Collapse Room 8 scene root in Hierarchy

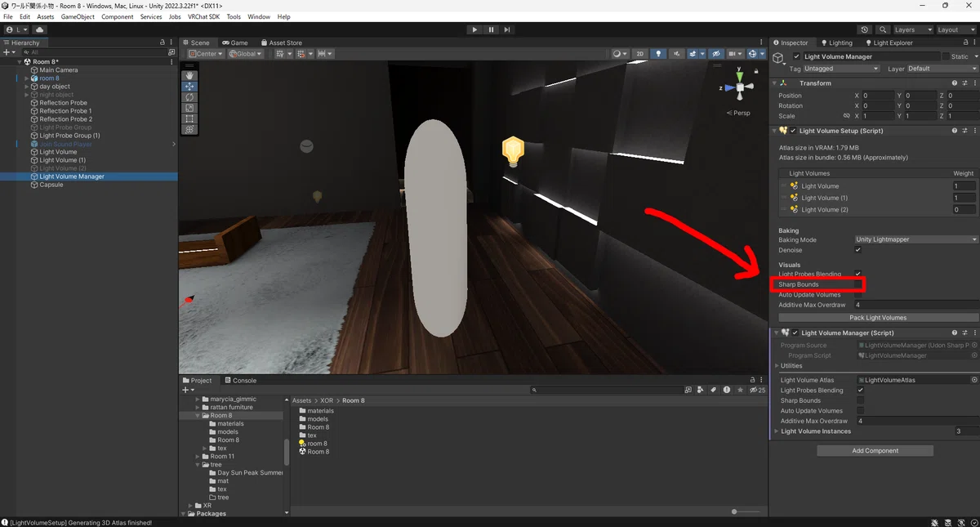click(x=19, y=62)
